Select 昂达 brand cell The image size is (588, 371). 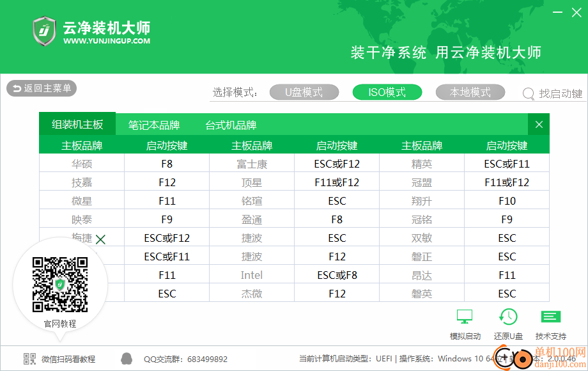(x=422, y=275)
